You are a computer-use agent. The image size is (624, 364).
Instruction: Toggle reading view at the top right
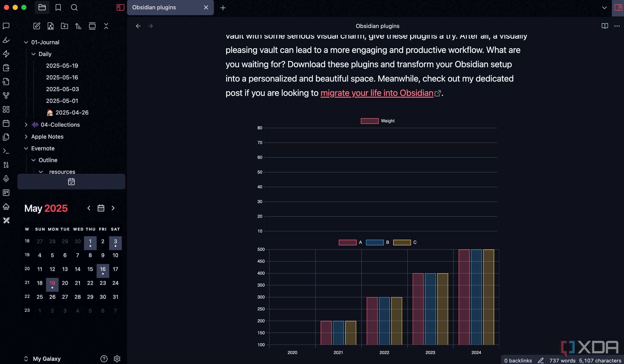(605, 26)
